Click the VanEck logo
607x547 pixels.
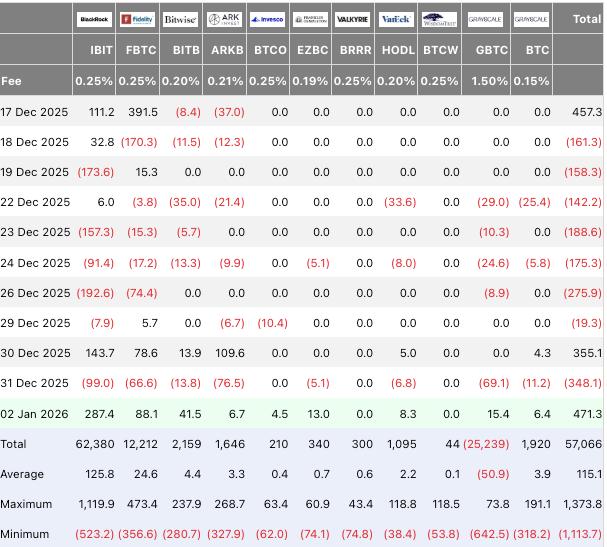pyautogui.click(x=395, y=19)
